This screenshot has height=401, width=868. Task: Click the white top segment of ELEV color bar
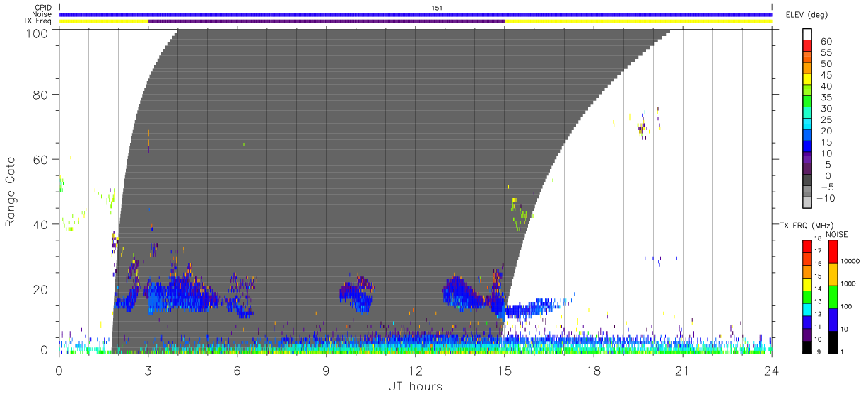[807, 35]
